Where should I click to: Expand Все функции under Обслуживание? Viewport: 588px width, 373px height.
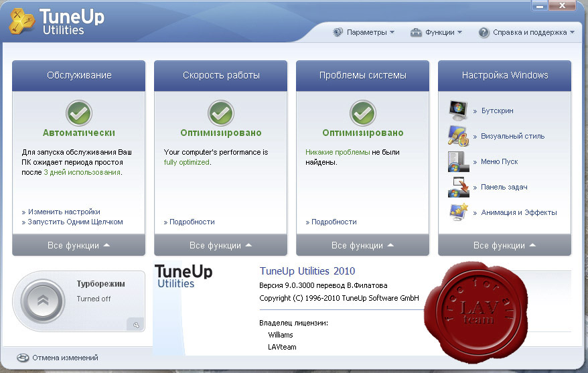coord(79,245)
